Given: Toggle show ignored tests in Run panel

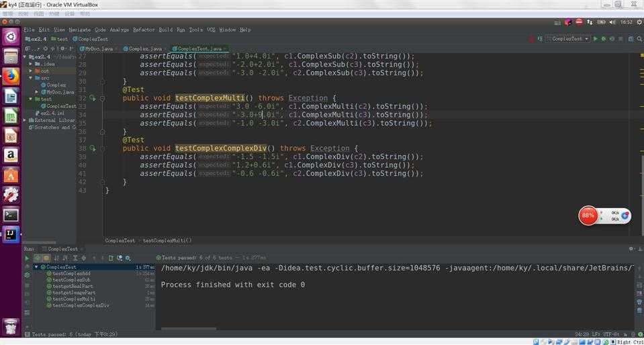Looking at the screenshot, I should pyautogui.click(x=46, y=258).
